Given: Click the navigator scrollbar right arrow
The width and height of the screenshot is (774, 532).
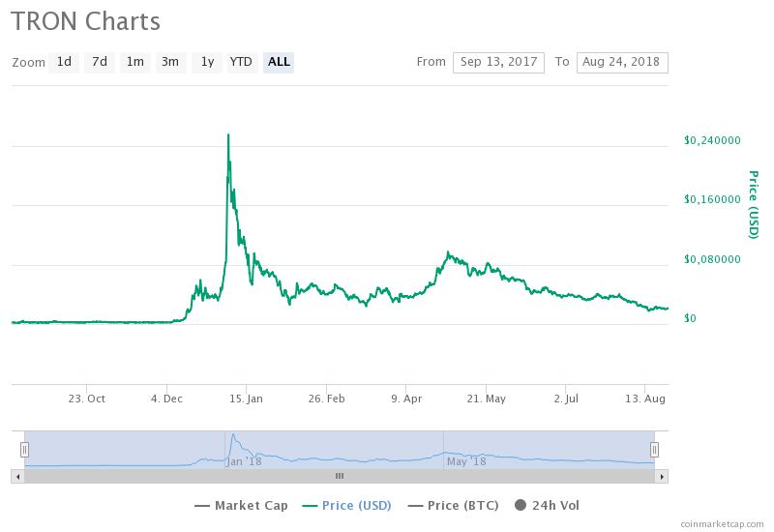Looking at the screenshot, I should coord(662,476).
